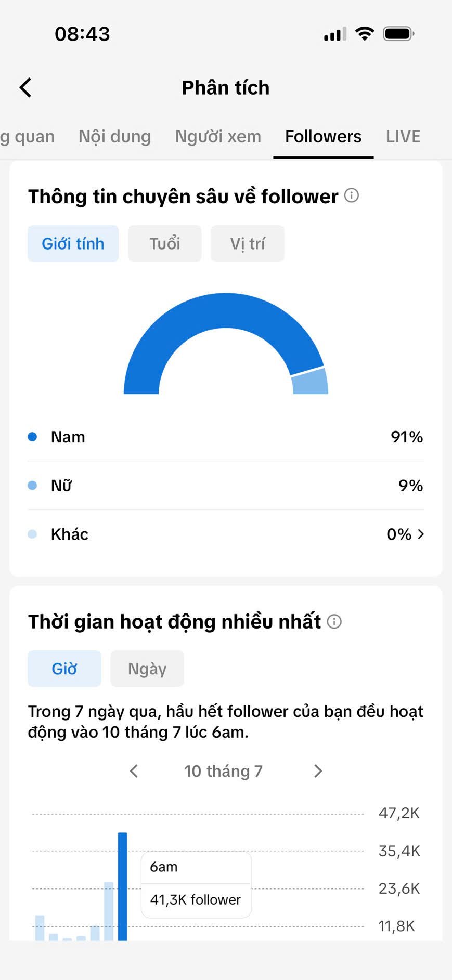This screenshot has width=452, height=980.
Task: Tap the cellular signal bars icon
Action: tap(335, 34)
